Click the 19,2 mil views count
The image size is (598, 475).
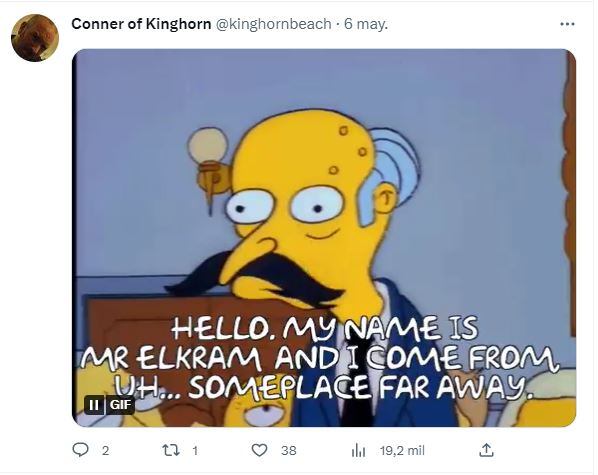click(x=402, y=451)
